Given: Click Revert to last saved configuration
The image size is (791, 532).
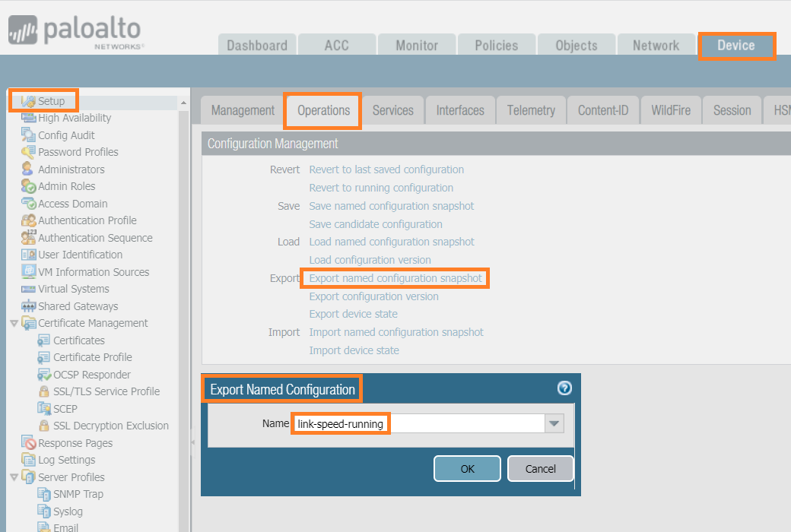Looking at the screenshot, I should [x=386, y=169].
